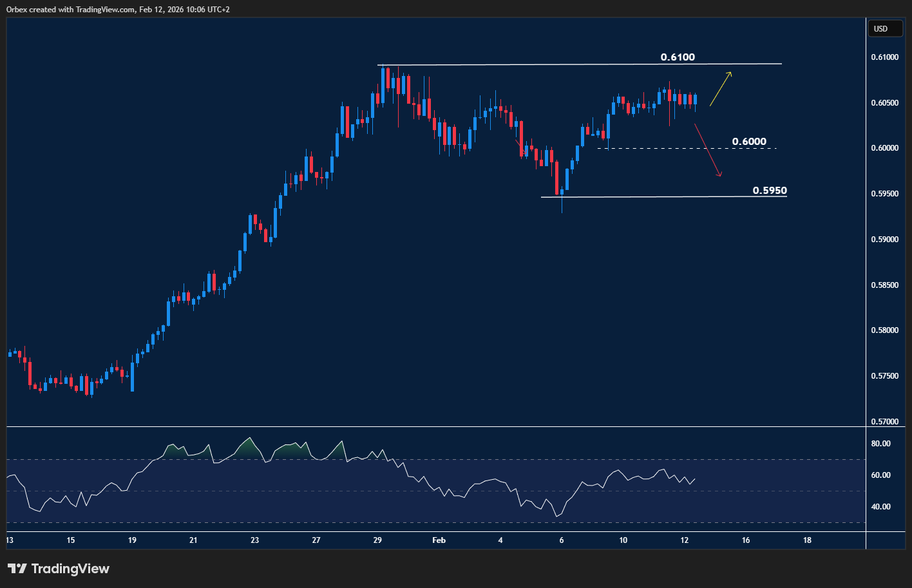Image resolution: width=912 pixels, height=588 pixels.
Task: Click the TradingView logo icon
Action: 18,569
